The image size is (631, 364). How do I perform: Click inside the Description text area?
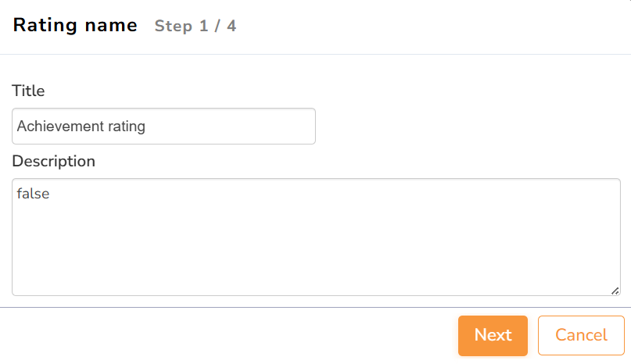point(316,237)
